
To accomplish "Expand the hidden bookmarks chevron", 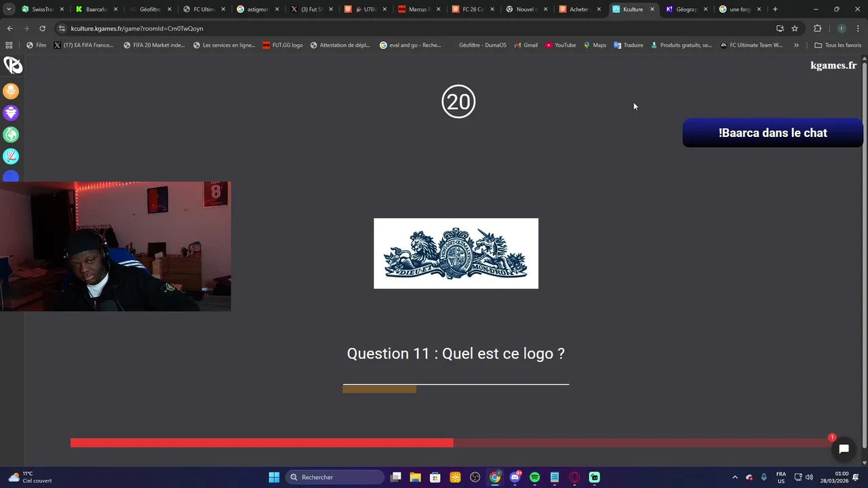I will click(796, 45).
